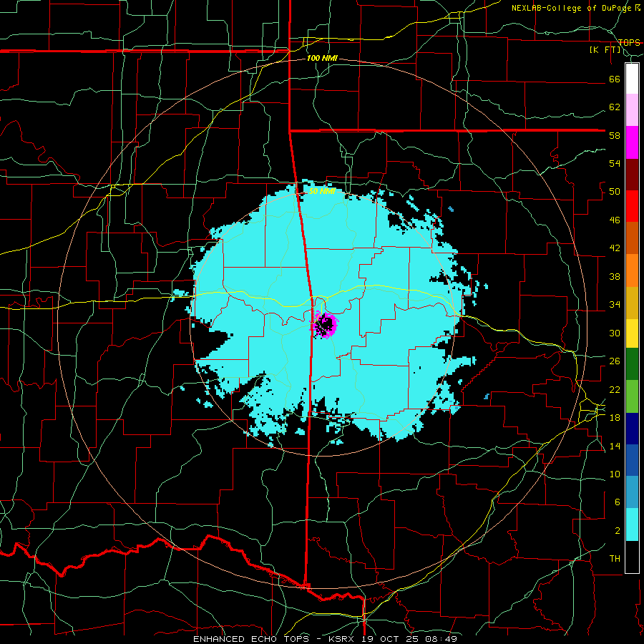The height and width of the screenshot is (644, 644).
Task: Click the legend value 34
Action: click(x=615, y=305)
